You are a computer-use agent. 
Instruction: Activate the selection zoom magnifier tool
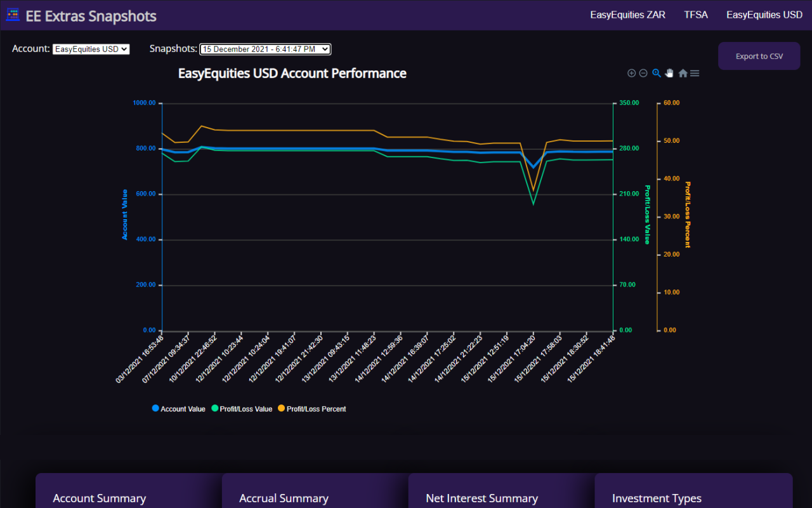(657, 73)
